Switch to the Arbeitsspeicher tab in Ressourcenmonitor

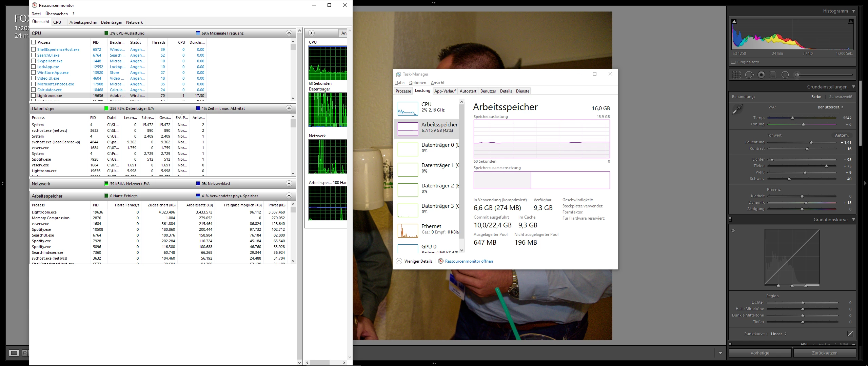click(x=83, y=22)
